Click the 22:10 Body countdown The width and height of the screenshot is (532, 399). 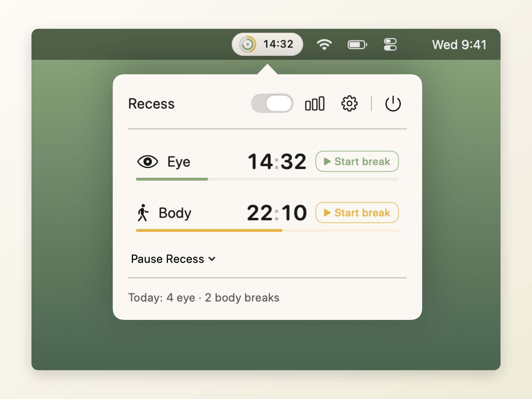point(277,213)
